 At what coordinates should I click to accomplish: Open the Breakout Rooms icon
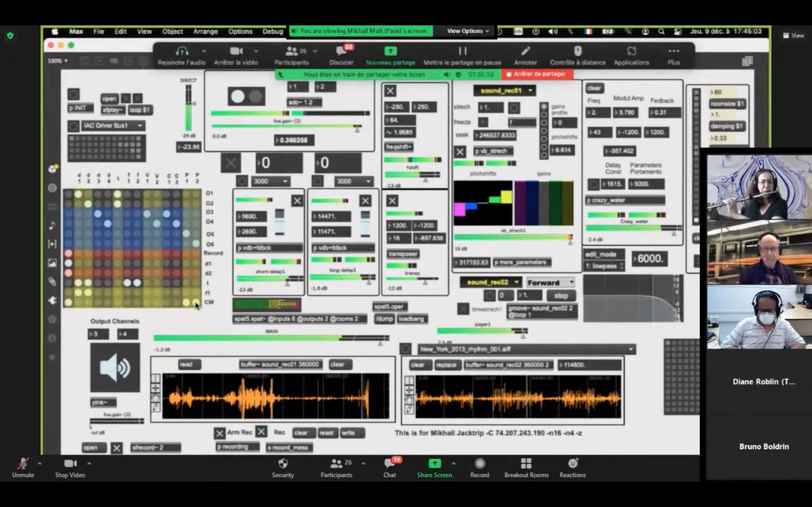[x=526, y=463]
